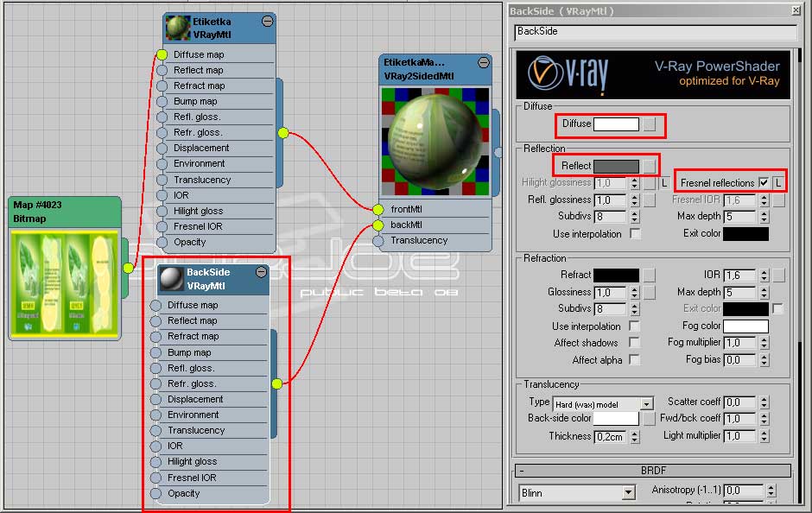The image size is (812, 513).
Task: Click the BackSide node output socket
Action: pyautogui.click(x=276, y=383)
